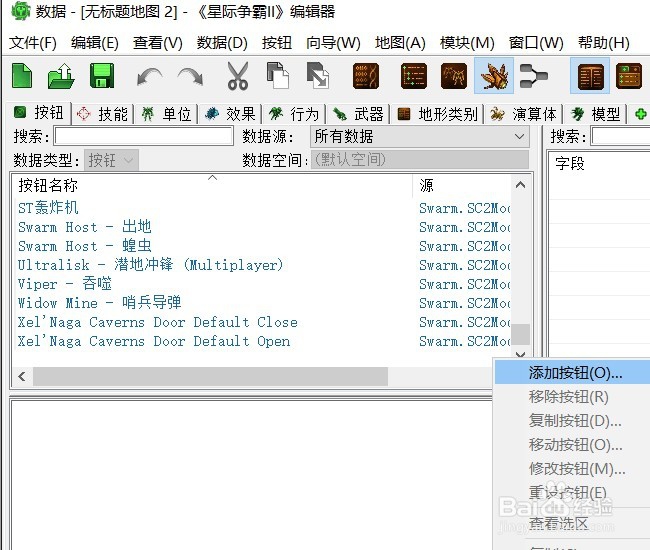Click the Undo arrow icon
650x550 pixels.
point(150,77)
